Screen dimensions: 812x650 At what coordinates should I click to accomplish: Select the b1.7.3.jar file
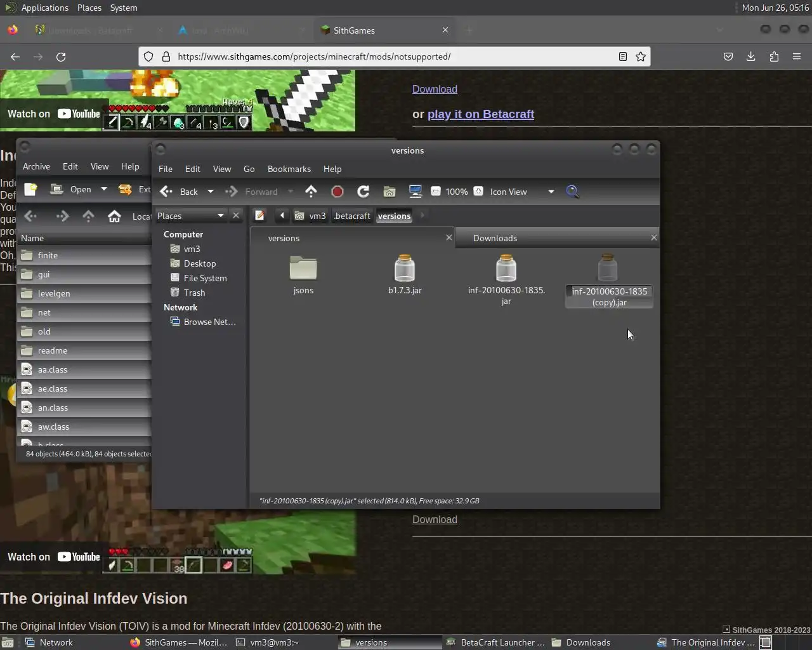[x=405, y=274]
